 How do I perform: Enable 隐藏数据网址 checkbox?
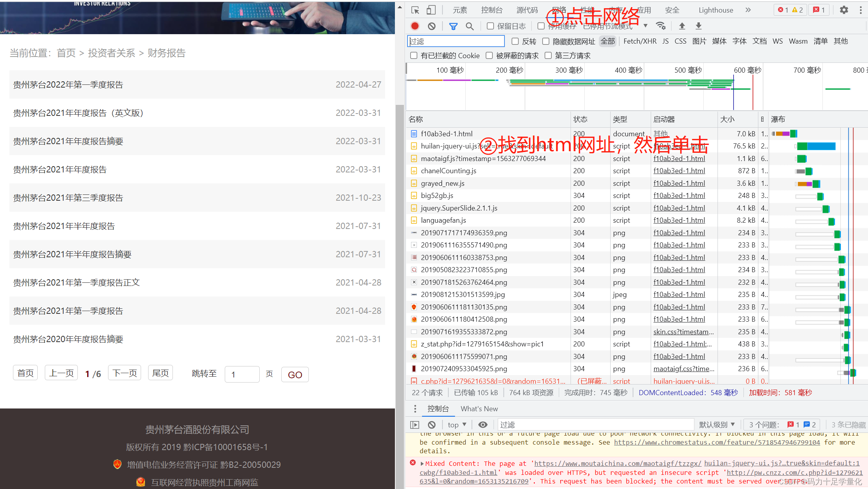click(546, 41)
